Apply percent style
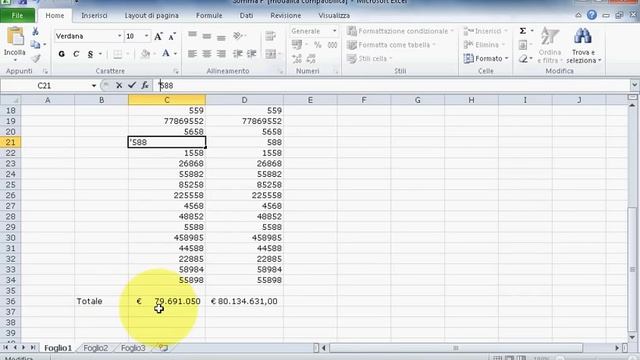 (x=318, y=44)
